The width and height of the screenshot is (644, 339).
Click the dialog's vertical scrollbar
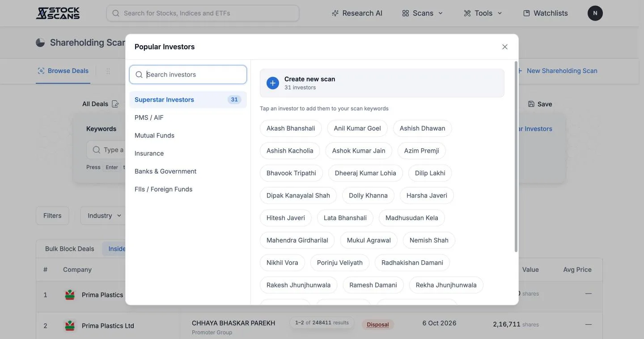pyautogui.click(x=516, y=157)
